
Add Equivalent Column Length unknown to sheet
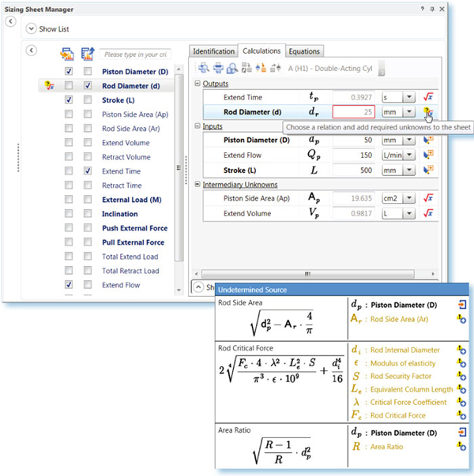(x=461, y=389)
